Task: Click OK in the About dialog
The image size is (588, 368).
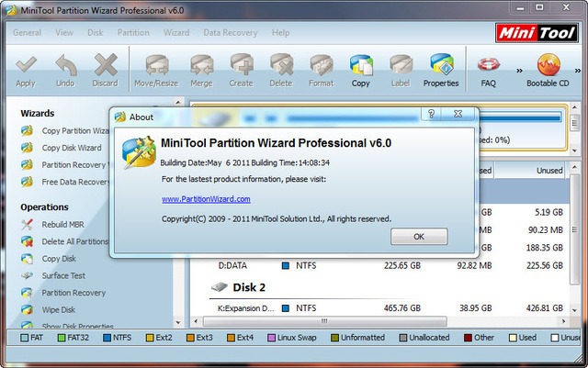Action: point(419,237)
